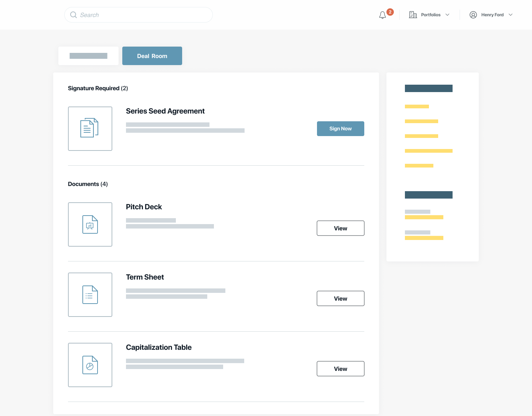Expand the Henry Ford account chevron
This screenshot has width=532, height=416.
511,15
